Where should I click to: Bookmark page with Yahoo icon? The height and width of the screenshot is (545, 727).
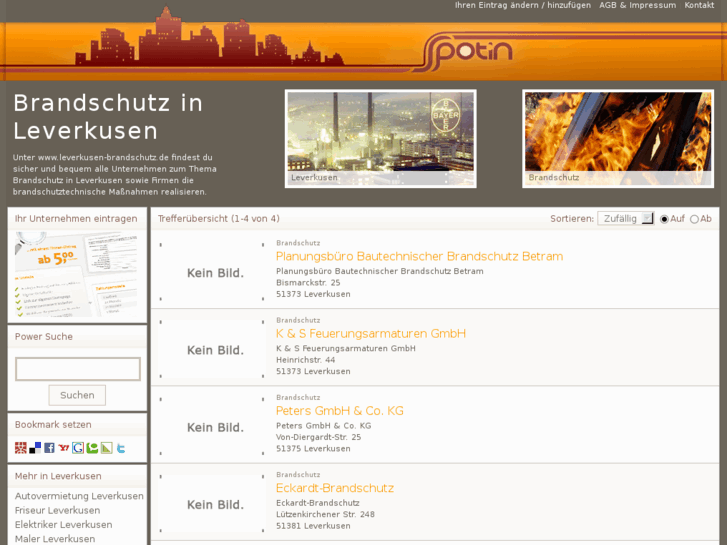coord(64,448)
